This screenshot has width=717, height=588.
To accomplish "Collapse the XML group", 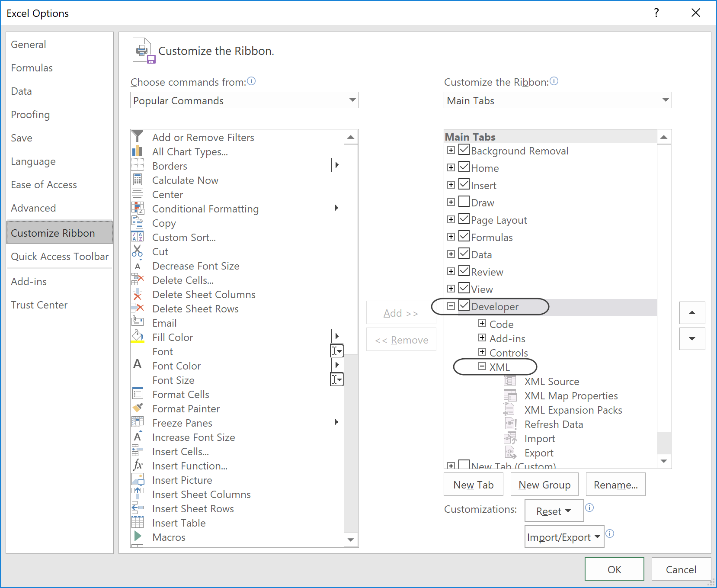I will 482,366.
